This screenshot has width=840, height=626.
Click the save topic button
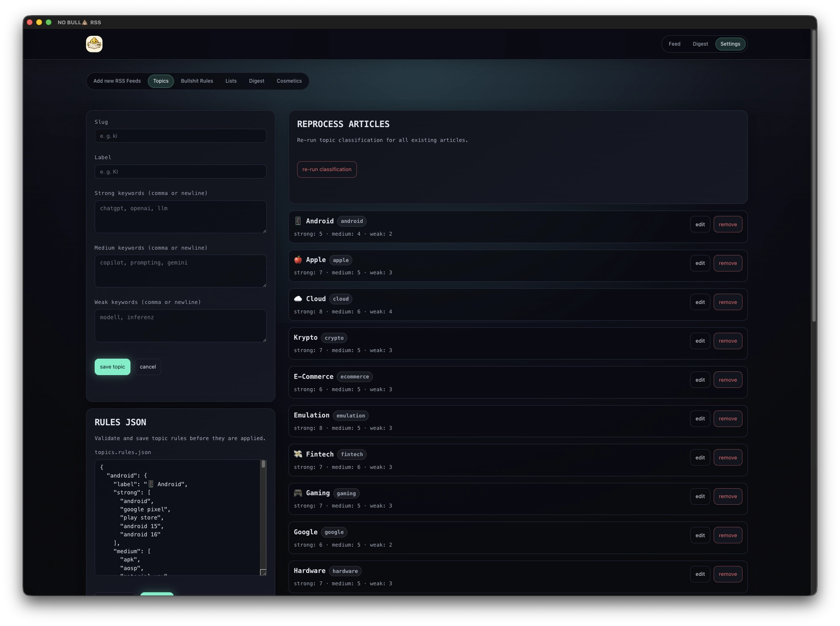(112, 367)
